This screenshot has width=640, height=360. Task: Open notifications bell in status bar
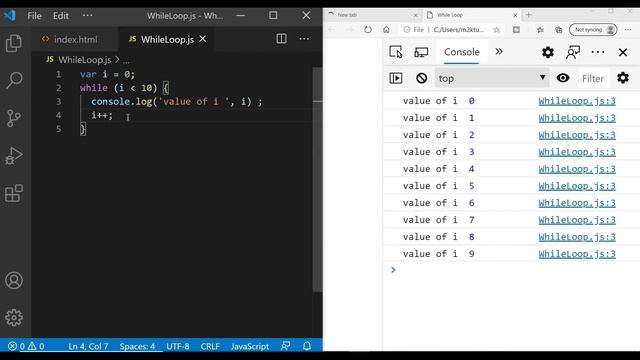click(307, 346)
